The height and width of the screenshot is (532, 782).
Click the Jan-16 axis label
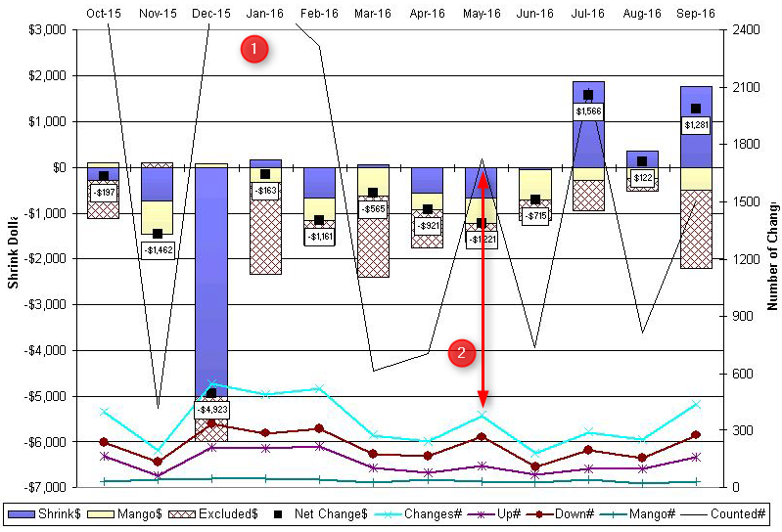coord(265,14)
